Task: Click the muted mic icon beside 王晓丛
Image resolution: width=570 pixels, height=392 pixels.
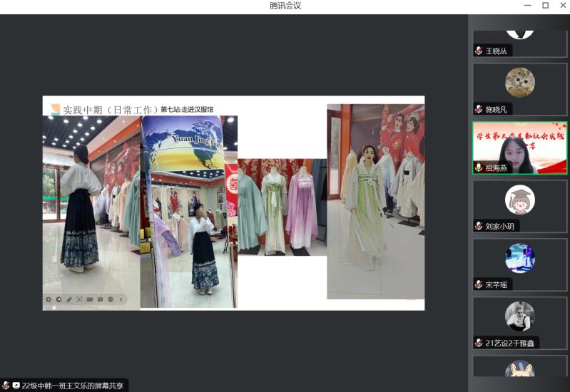Action: pos(479,51)
